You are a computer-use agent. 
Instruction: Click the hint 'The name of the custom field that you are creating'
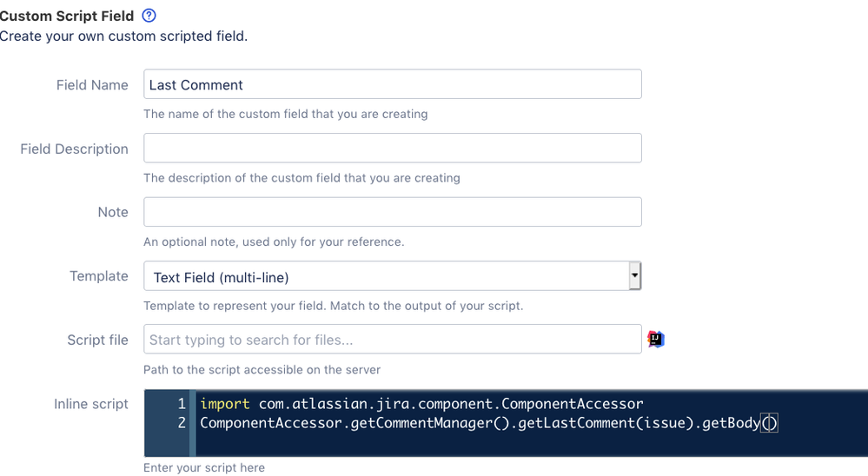[x=286, y=114]
